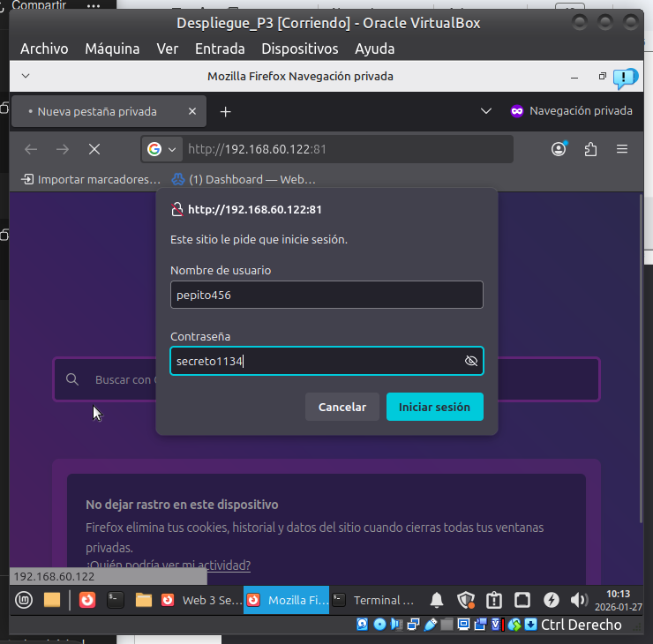The height and width of the screenshot is (644, 653).
Task: Click the volume speaker icon in taskbar
Action: point(579,600)
